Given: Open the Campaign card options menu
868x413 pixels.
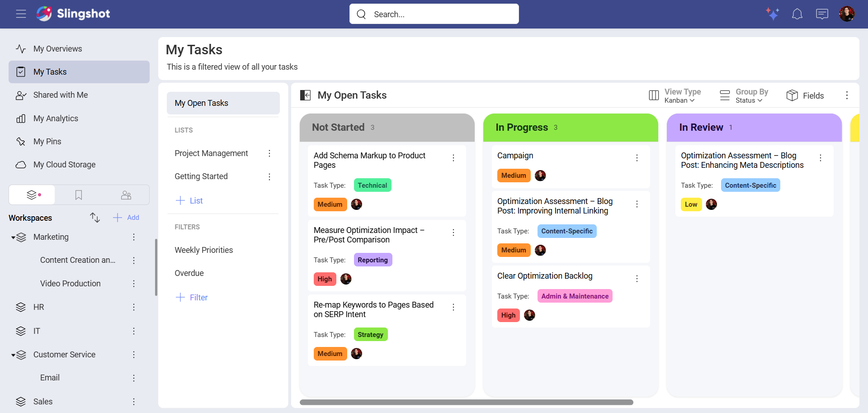Looking at the screenshot, I should pyautogui.click(x=637, y=158).
